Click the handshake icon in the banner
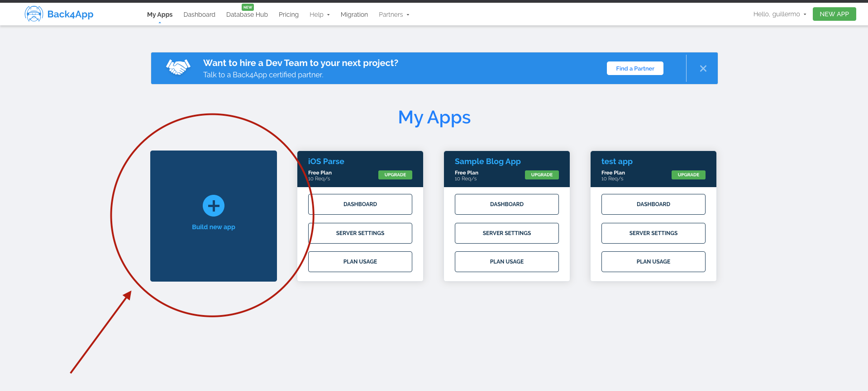This screenshot has height=391, width=868. 178,67
